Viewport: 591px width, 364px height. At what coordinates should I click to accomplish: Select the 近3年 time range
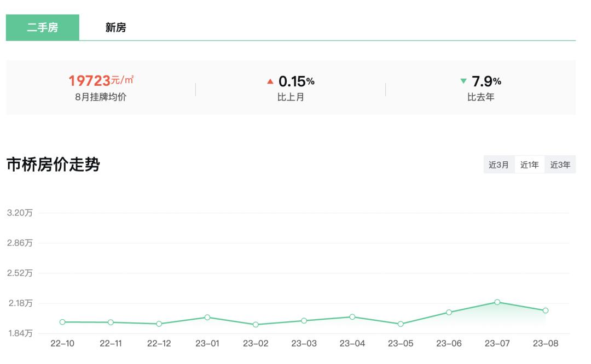click(x=560, y=165)
